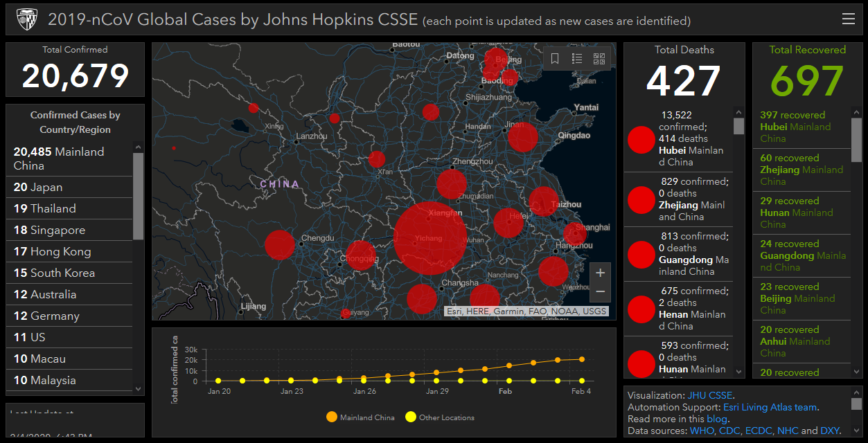This screenshot has height=443, width=868.
Task: Click the recovered list scrollbar thumb
Action: pos(857,139)
